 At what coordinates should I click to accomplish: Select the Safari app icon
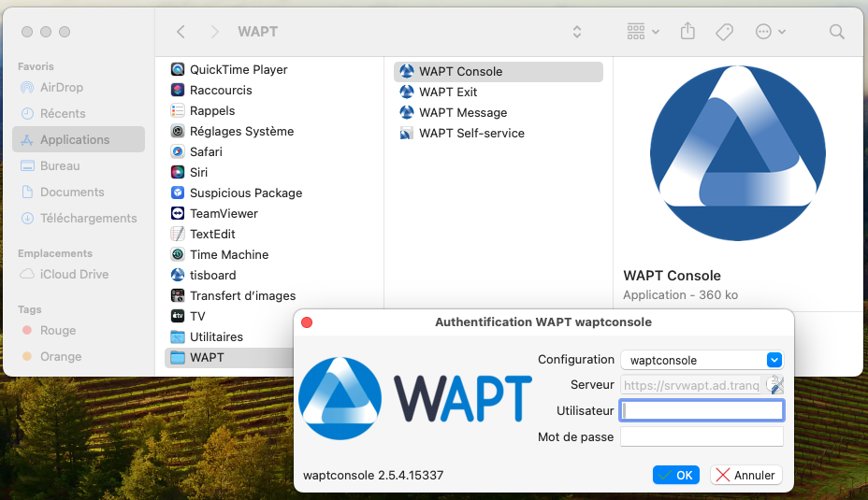178,151
